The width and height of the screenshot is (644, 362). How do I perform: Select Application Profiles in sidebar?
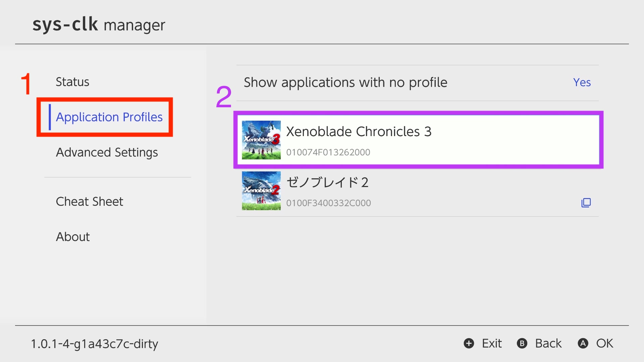point(109,117)
